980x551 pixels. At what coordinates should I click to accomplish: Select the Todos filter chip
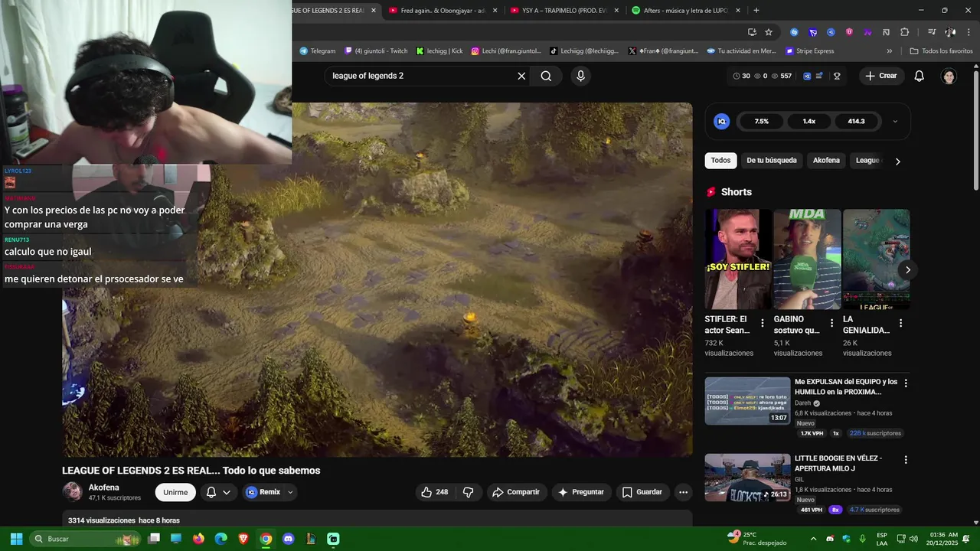720,161
